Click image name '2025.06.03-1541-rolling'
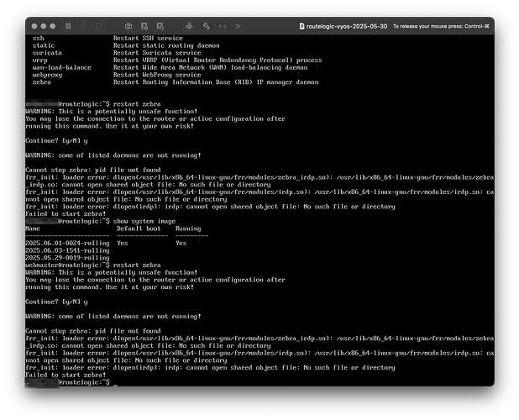 coord(67,250)
